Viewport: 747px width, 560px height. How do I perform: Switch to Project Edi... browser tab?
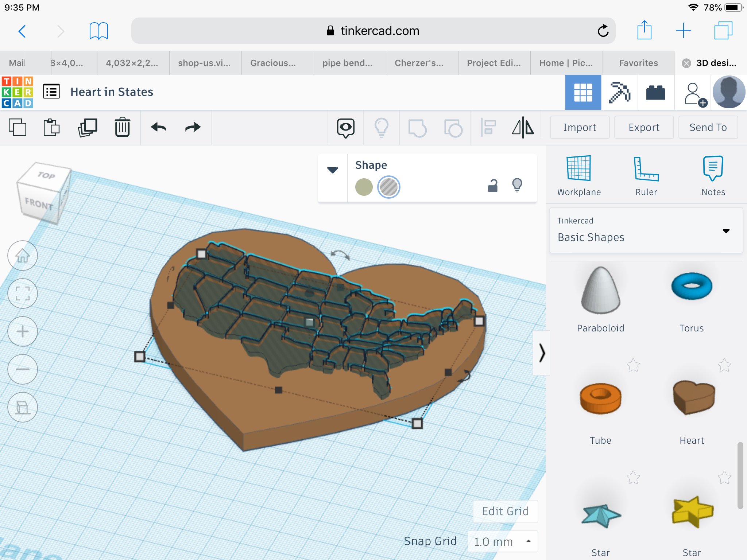494,63
